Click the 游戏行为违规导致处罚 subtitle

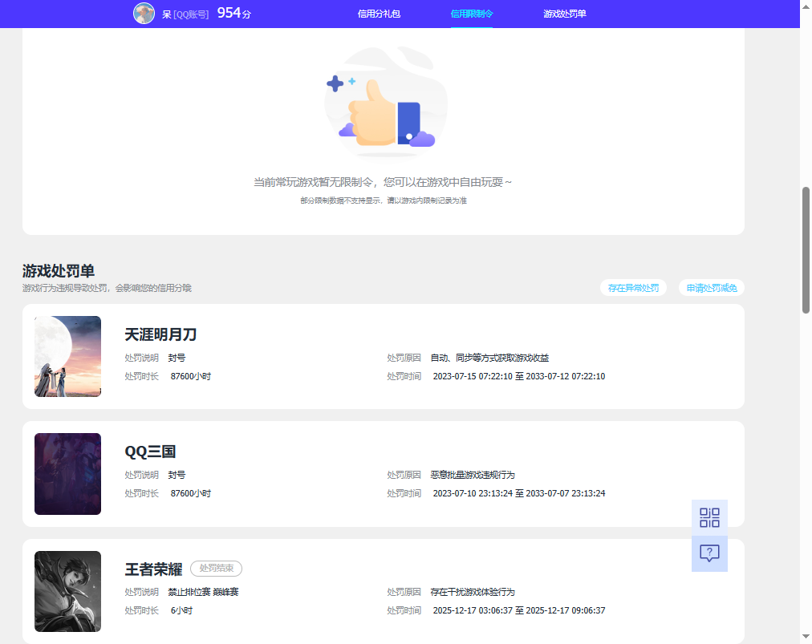coord(107,288)
